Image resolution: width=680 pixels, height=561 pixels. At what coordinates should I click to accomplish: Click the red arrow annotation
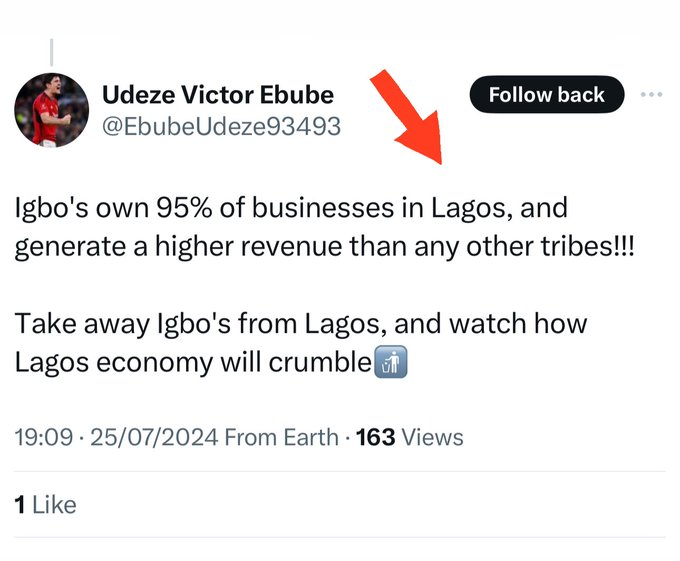coord(410,117)
